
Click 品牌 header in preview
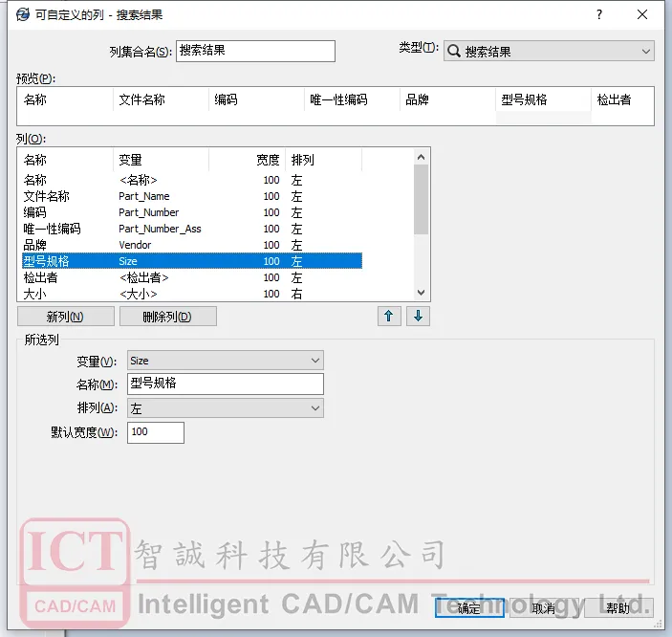click(448, 99)
